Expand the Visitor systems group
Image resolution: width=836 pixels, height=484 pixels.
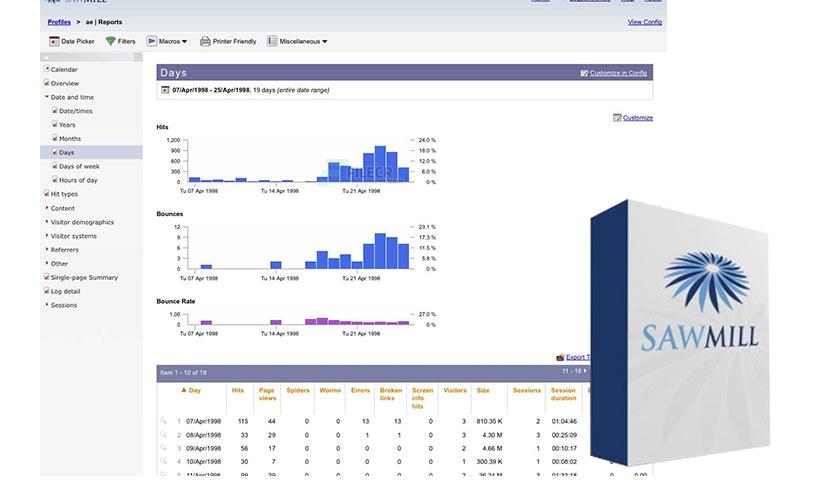[x=46, y=236]
